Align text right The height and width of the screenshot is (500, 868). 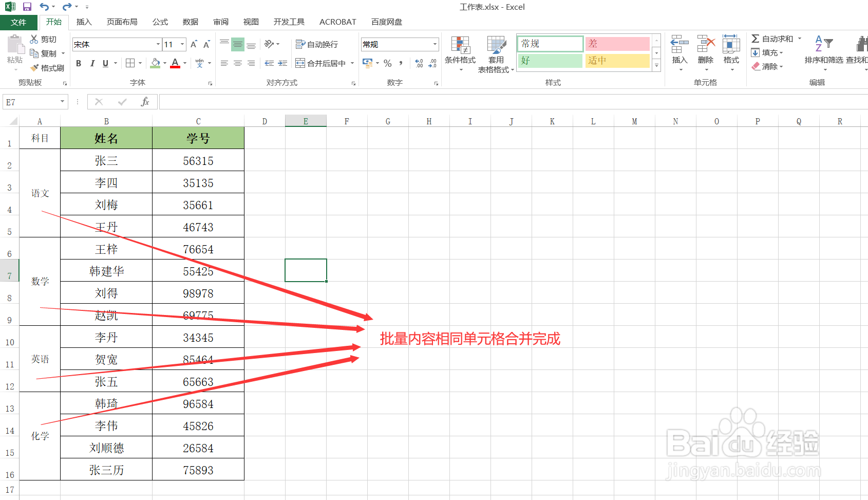tap(251, 63)
